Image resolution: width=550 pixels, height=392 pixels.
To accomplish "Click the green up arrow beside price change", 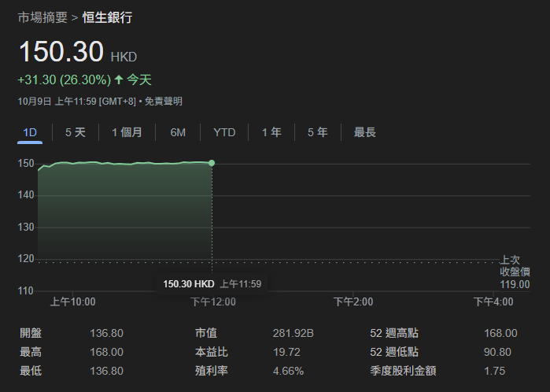I will 119,80.
